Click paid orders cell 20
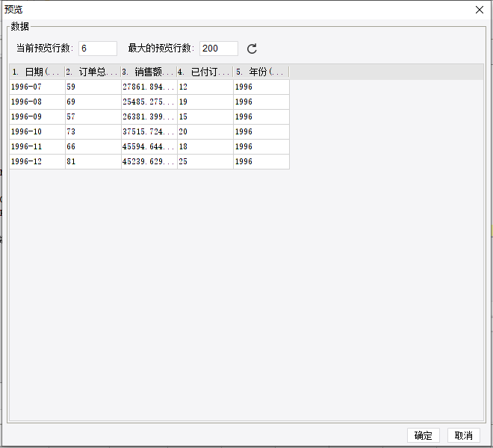Screen dimensions: 493x448 205,131
